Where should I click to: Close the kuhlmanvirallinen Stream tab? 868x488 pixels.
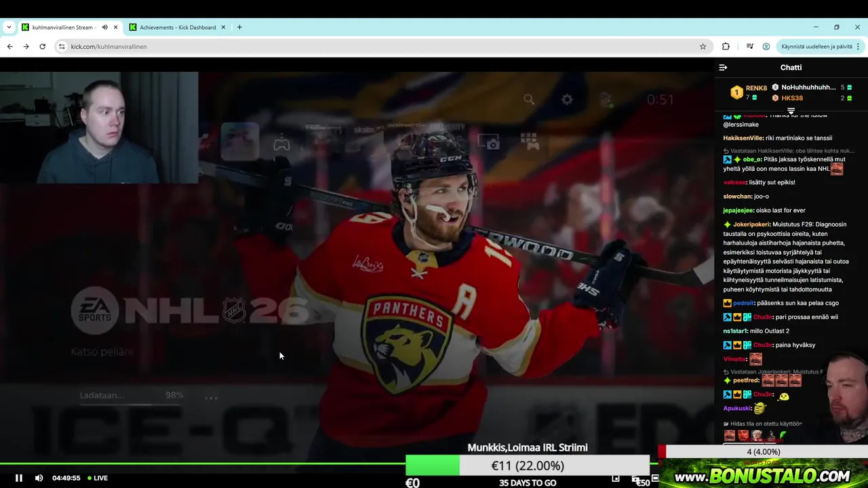coord(115,27)
